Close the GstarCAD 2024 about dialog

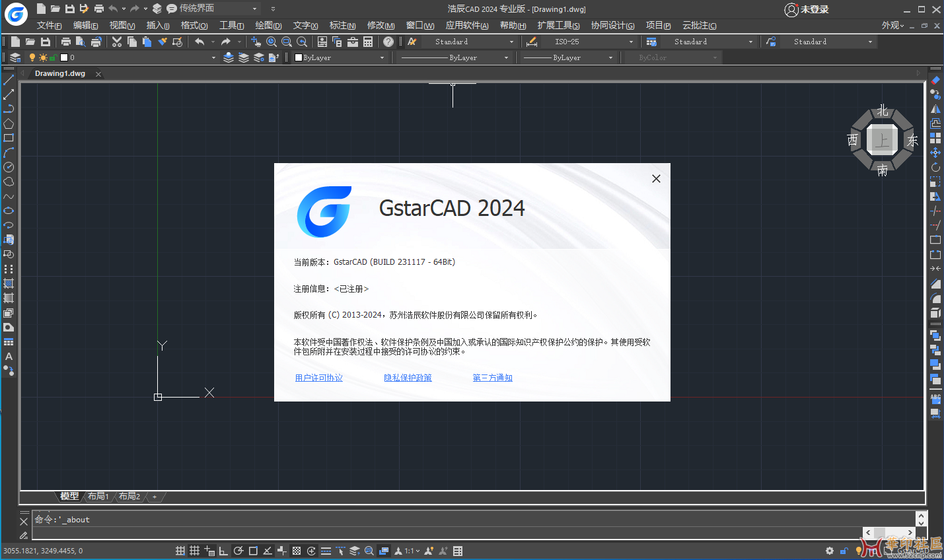point(656,178)
